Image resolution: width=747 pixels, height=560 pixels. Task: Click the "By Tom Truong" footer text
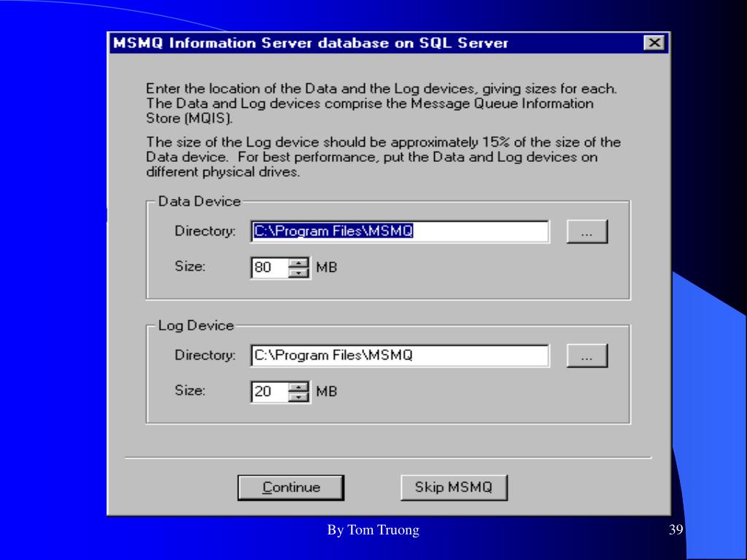tap(373, 530)
